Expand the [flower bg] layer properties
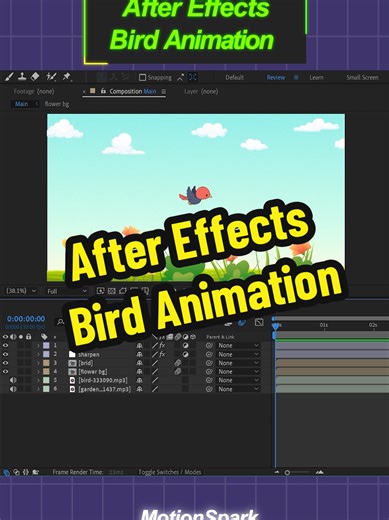The height and width of the screenshot is (520, 389). click(38, 372)
